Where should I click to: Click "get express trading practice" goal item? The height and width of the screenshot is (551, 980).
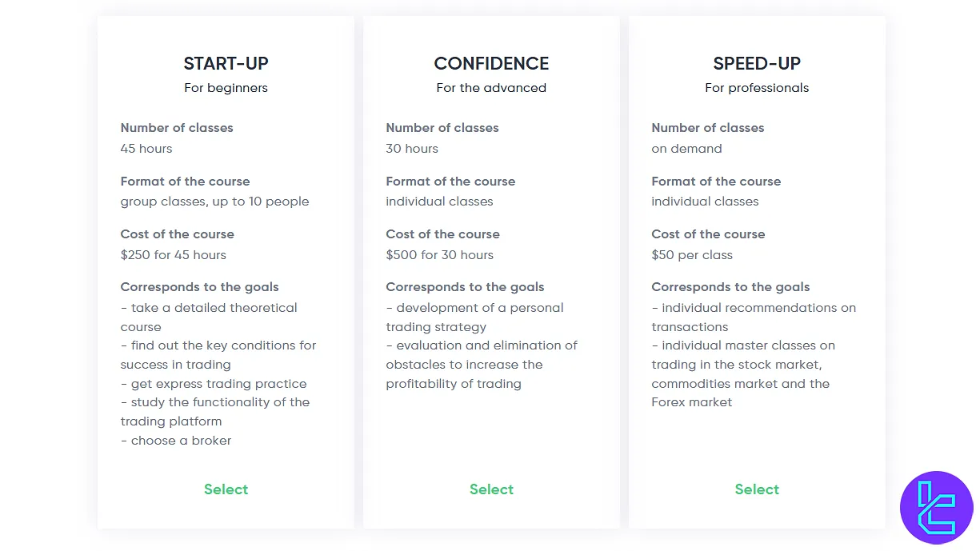[218, 384]
